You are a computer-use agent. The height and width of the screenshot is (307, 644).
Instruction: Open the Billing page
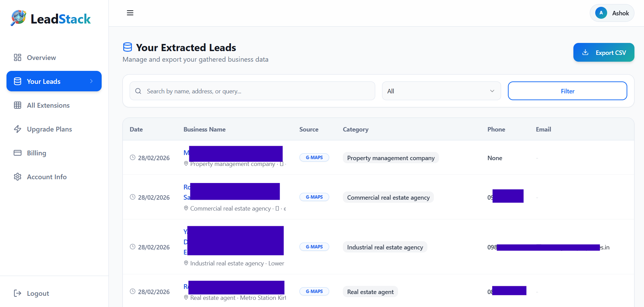point(36,153)
